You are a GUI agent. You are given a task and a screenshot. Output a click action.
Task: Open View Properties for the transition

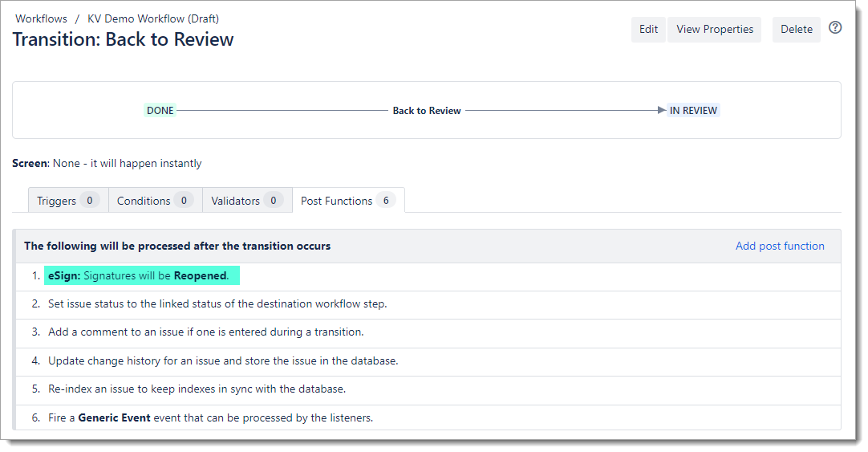coord(714,30)
